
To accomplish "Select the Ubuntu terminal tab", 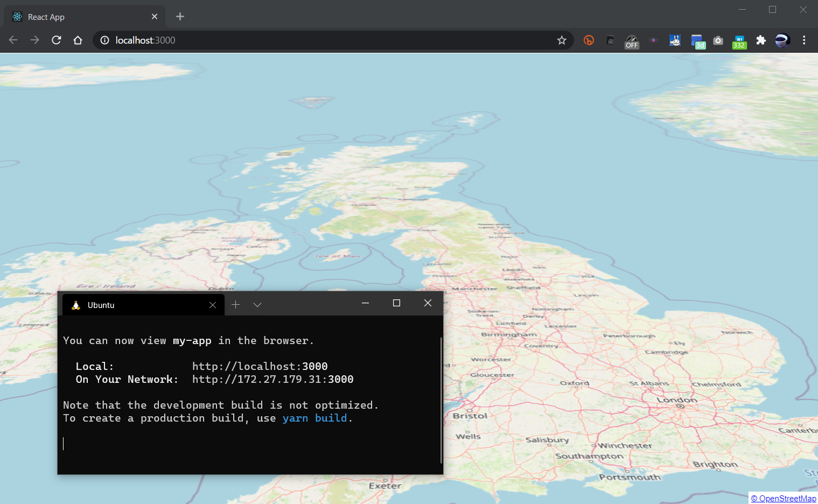I will [135, 305].
